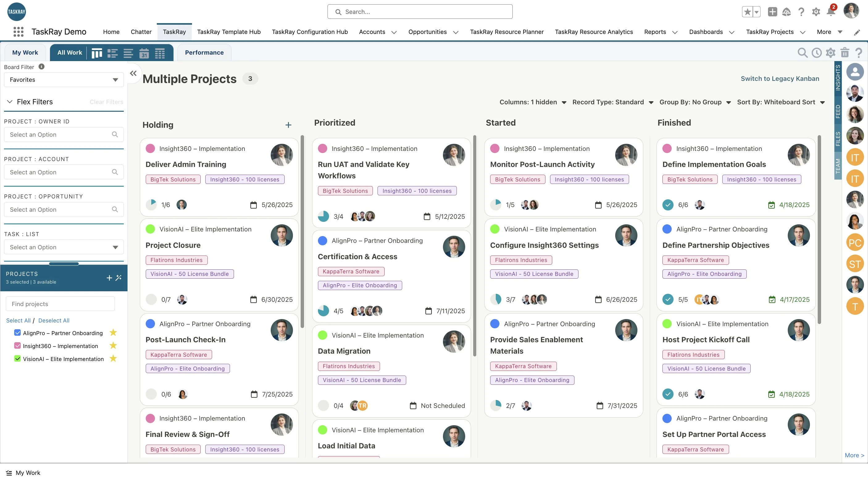868x482 pixels.
Task: Click the Board Filter info icon
Action: point(41,67)
